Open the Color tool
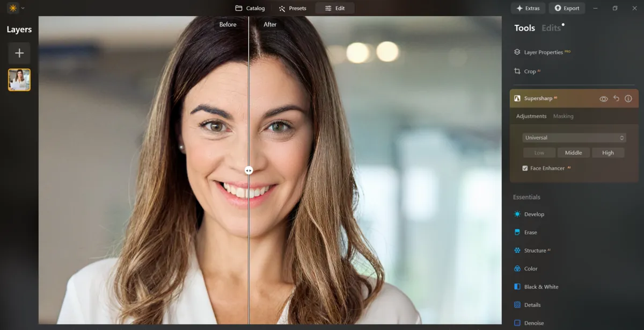The image size is (644, 330). 530,268
